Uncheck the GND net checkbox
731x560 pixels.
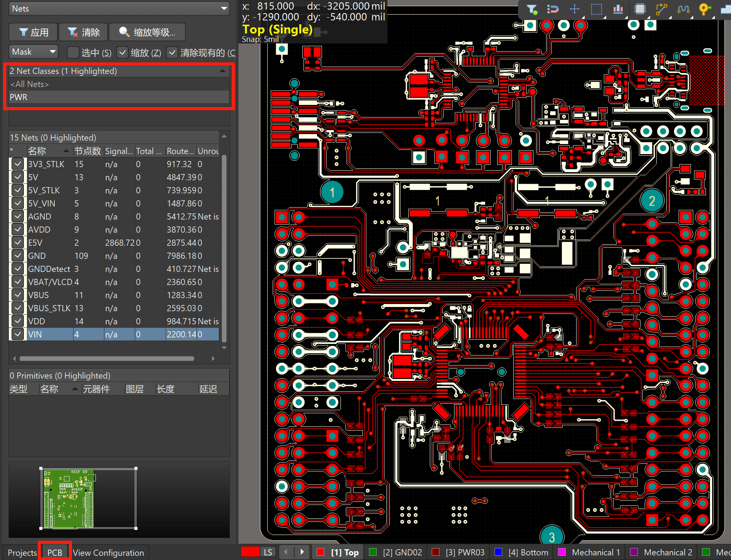coord(17,256)
